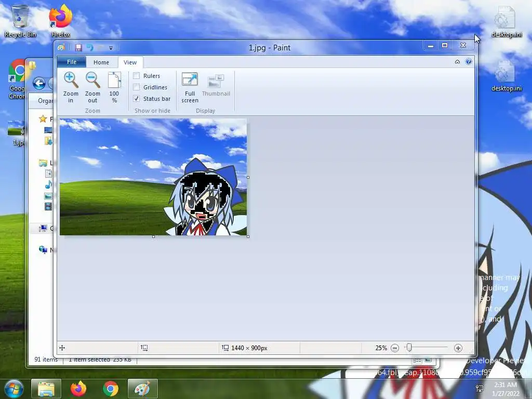Enable the Rulers checkbox
This screenshot has width=532, height=399.
(137, 76)
